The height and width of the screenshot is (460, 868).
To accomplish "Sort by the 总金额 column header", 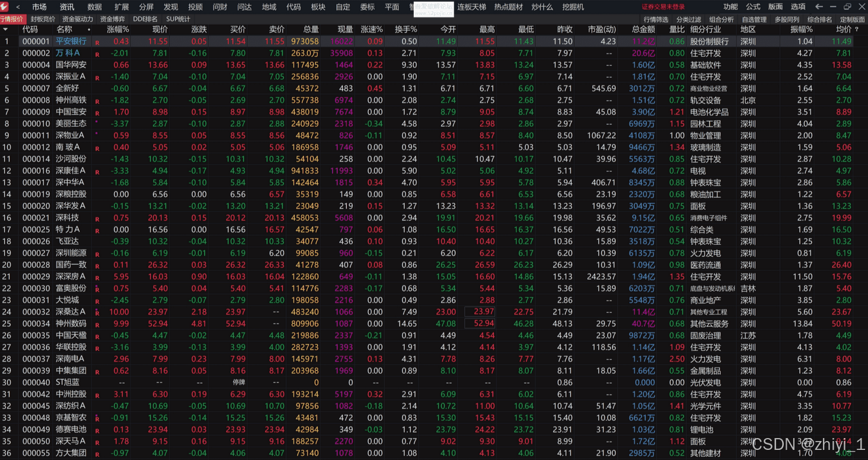I will point(643,29).
